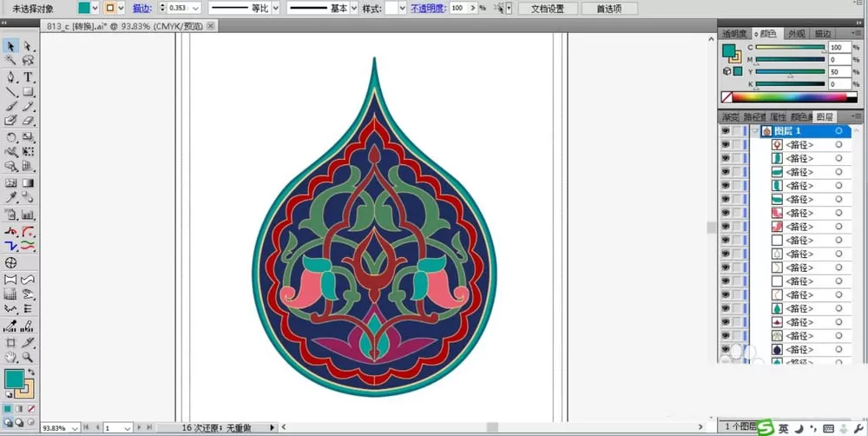
Task: Select the black arrow Selection tool
Action: coord(10,46)
